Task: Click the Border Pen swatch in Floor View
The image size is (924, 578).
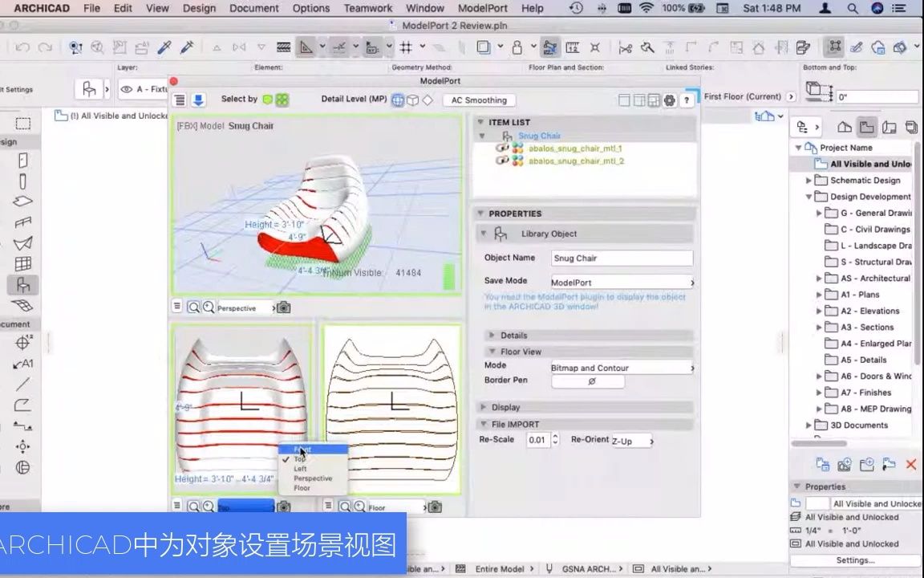Action: (x=589, y=381)
